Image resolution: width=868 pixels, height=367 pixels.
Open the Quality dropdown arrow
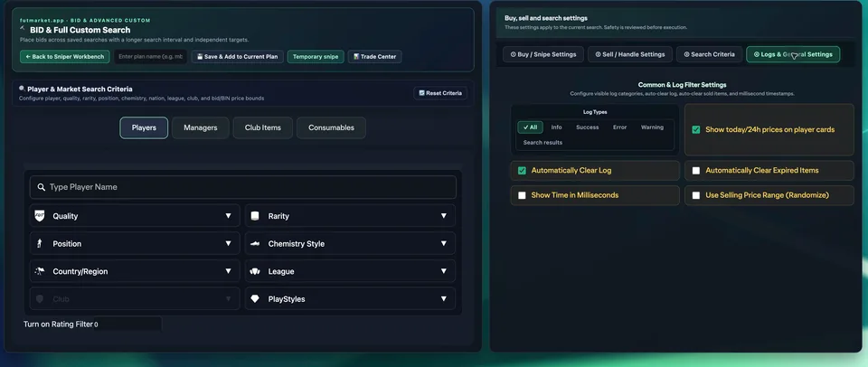click(228, 216)
